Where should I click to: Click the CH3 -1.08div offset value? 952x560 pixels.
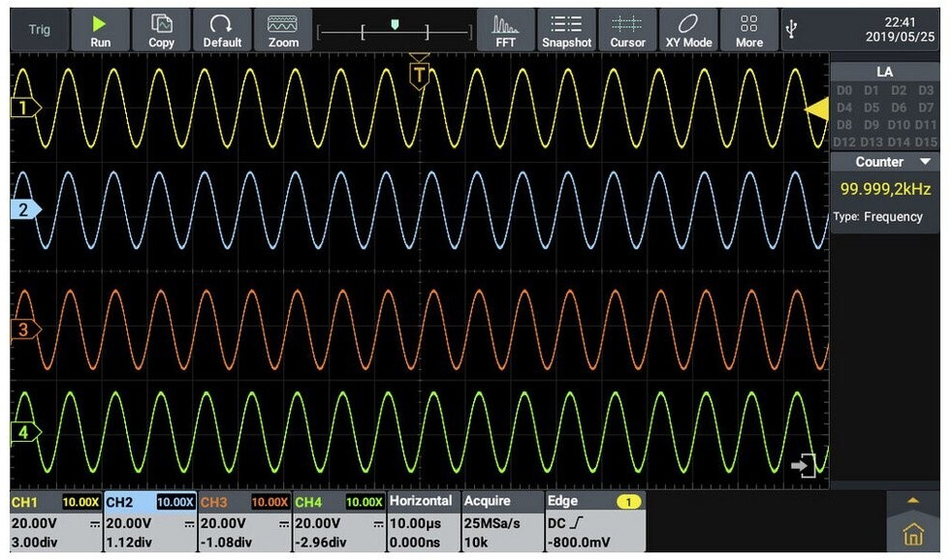(226, 542)
